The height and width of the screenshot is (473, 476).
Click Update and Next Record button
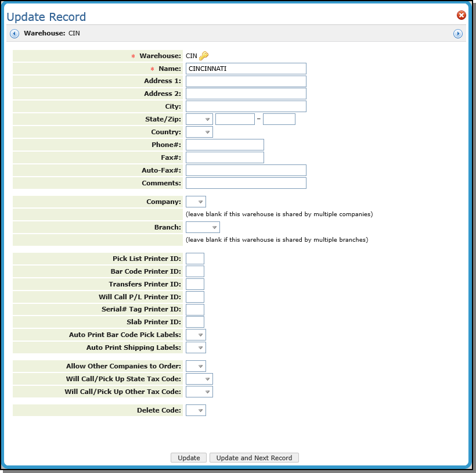click(254, 458)
